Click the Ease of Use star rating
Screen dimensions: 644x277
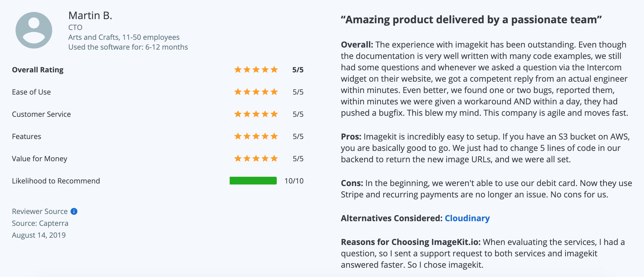(256, 92)
